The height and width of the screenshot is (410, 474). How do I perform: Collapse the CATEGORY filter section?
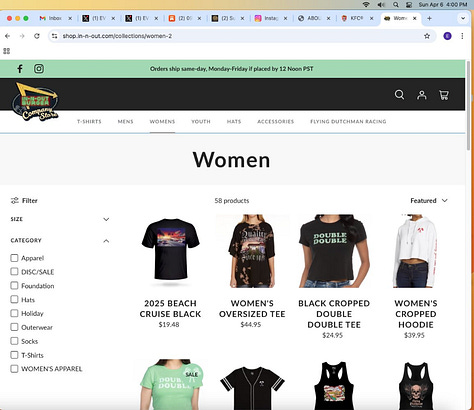pyautogui.click(x=60, y=240)
